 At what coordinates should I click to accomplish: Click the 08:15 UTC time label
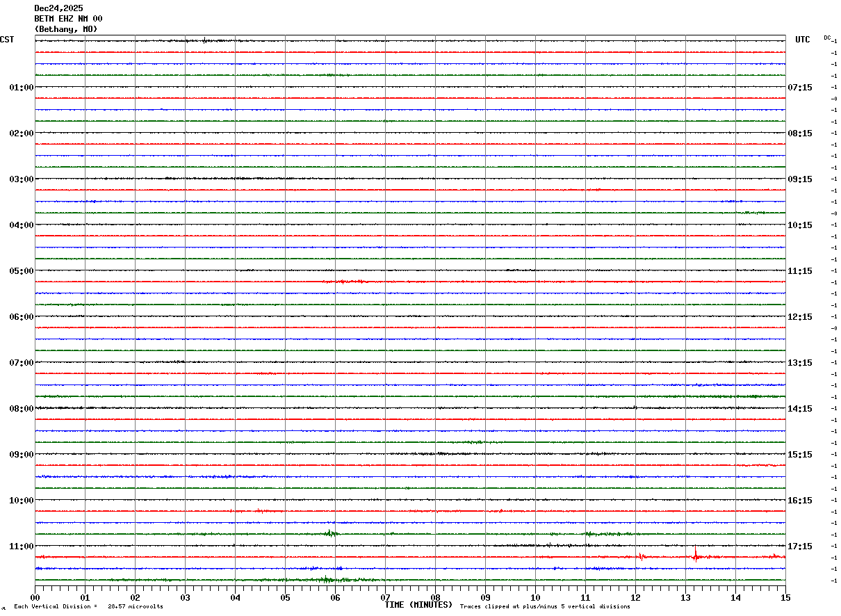tap(800, 133)
